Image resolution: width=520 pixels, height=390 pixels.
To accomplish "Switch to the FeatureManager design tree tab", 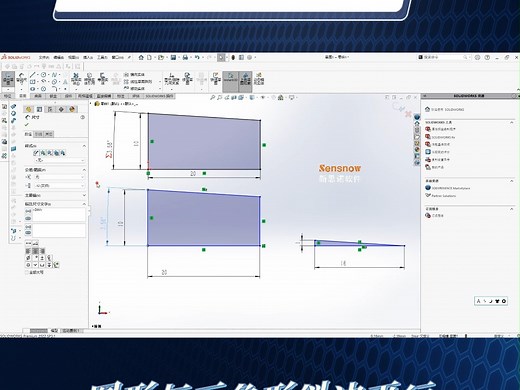I will tap(28, 109).
